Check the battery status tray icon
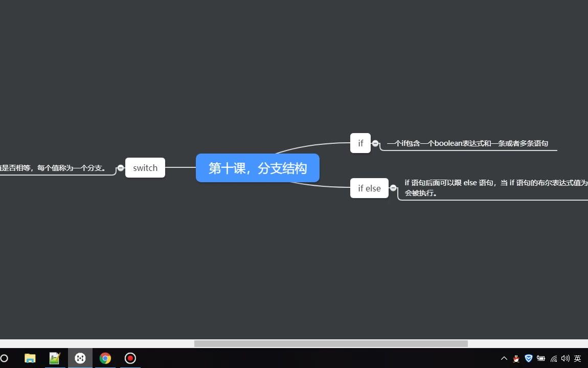 541,358
